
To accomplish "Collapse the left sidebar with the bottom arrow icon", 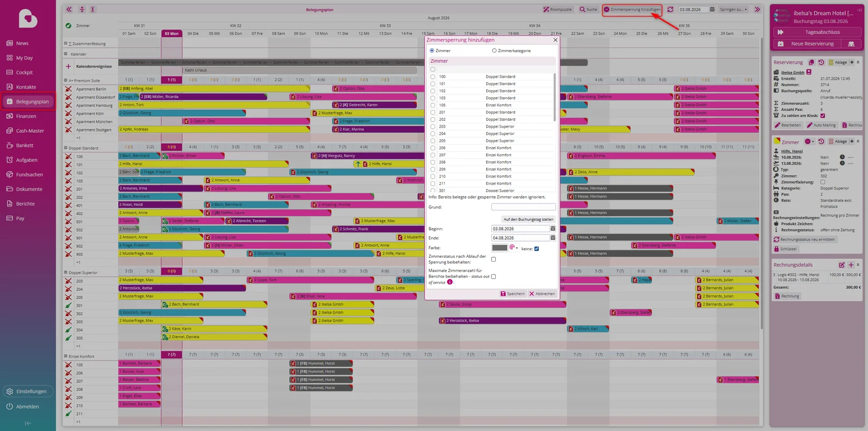I will (x=28, y=423).
